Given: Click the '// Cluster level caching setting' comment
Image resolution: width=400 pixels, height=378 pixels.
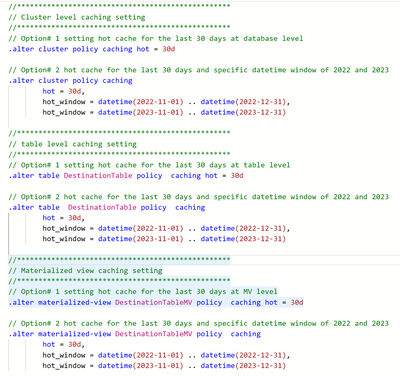Looking at the screenshot, I should point(77,17).
